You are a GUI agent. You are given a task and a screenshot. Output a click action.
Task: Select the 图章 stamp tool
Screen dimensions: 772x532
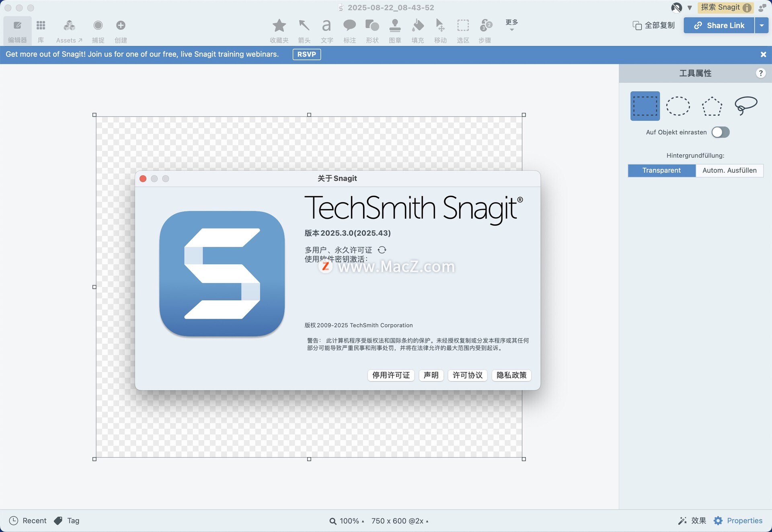[395, 31]
